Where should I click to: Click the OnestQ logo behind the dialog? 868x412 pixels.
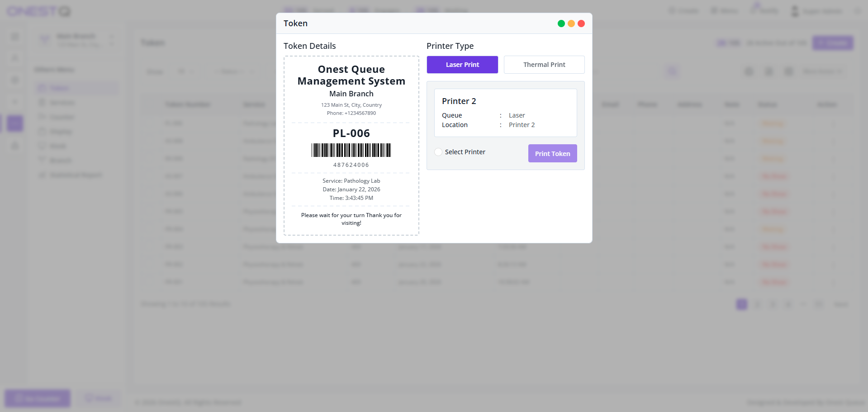(39, 11)
